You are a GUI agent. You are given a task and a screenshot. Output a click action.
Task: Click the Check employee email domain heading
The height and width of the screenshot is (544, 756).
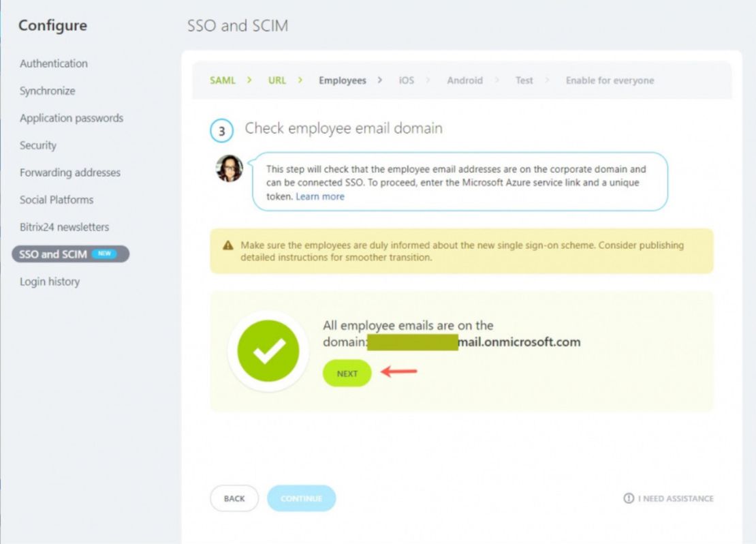click(x=343, y=128)
